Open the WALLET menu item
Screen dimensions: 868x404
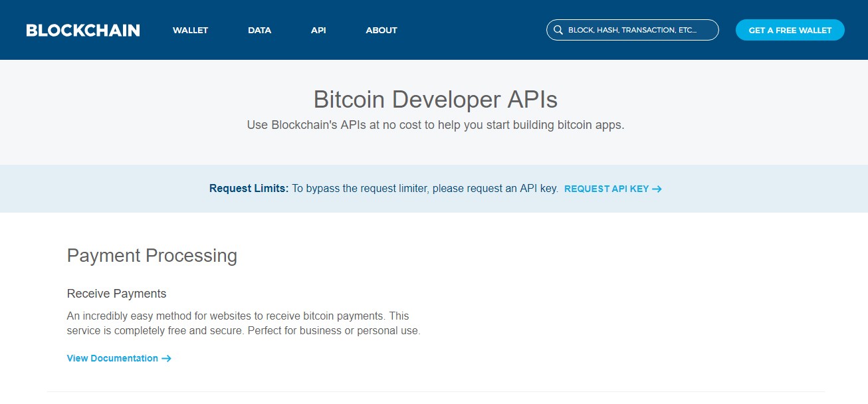coord(190,30)
